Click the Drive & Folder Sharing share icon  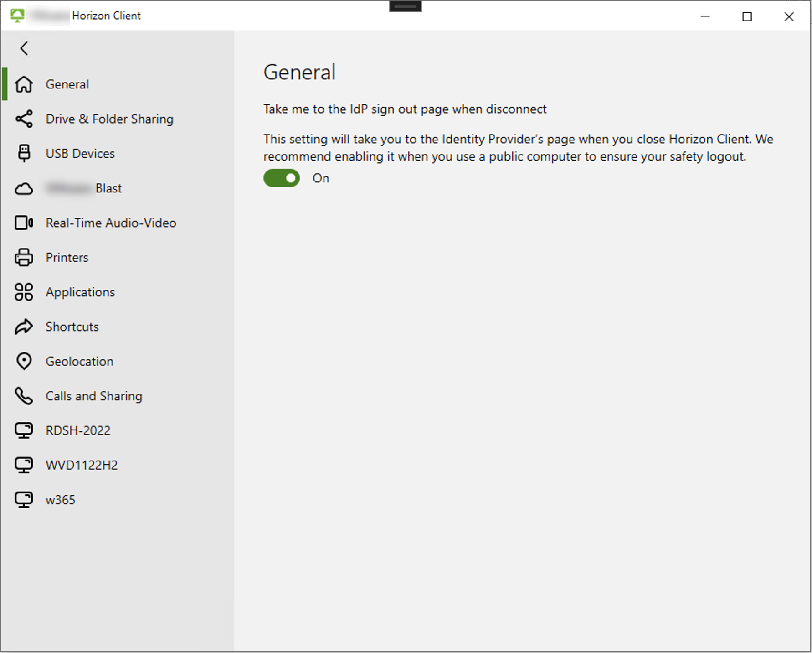[x=24, y=119]
